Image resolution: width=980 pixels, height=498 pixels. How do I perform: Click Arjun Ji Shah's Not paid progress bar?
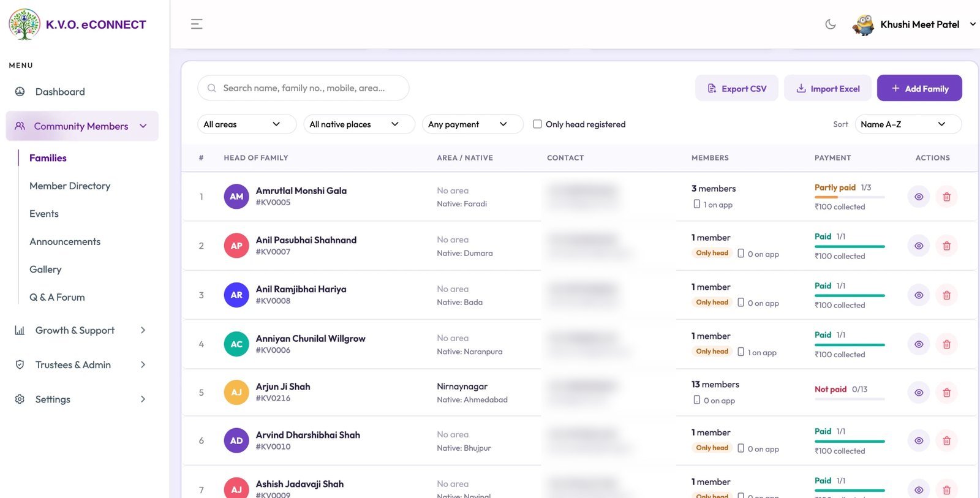click(x=850, y=399)
